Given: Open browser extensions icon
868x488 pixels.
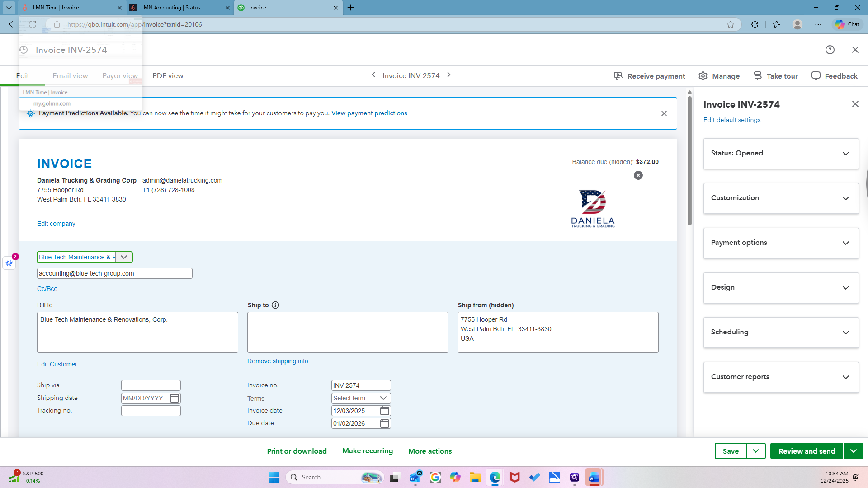Looking at the screenshot, I should coord(755,24).
